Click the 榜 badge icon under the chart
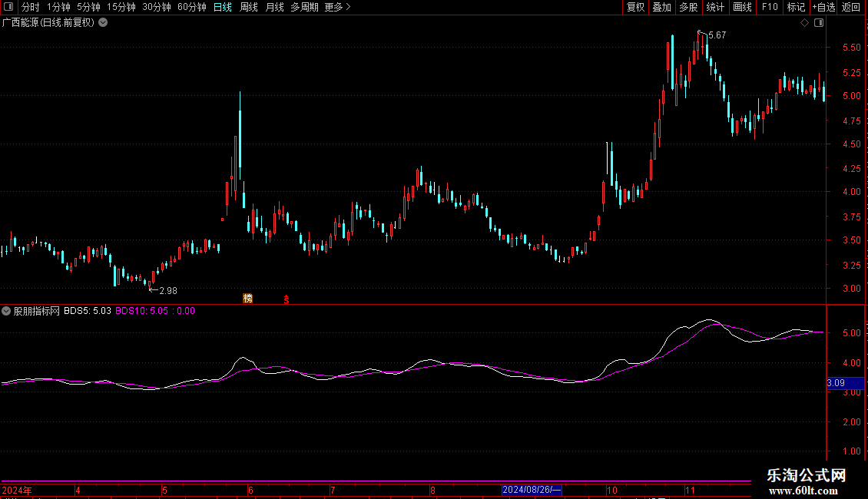 click(x=248, y=299)
